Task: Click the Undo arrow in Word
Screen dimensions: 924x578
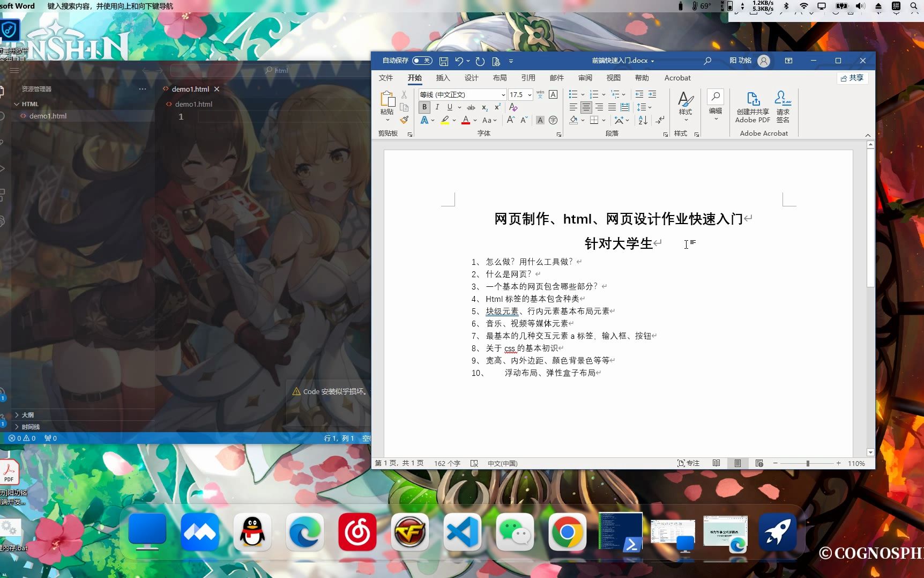Action: (x=459, y=61)
